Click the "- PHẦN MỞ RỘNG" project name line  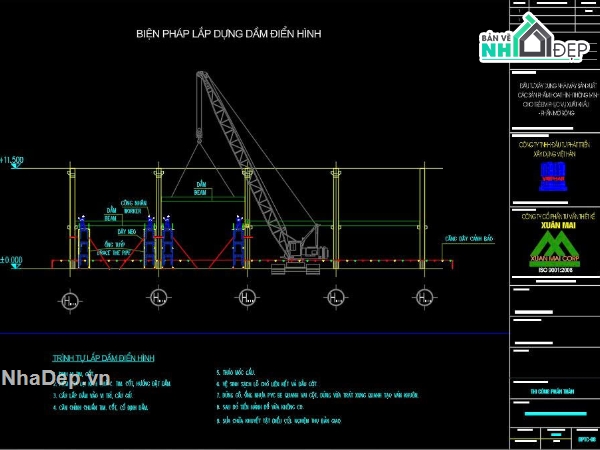click(x=556, y=113)
